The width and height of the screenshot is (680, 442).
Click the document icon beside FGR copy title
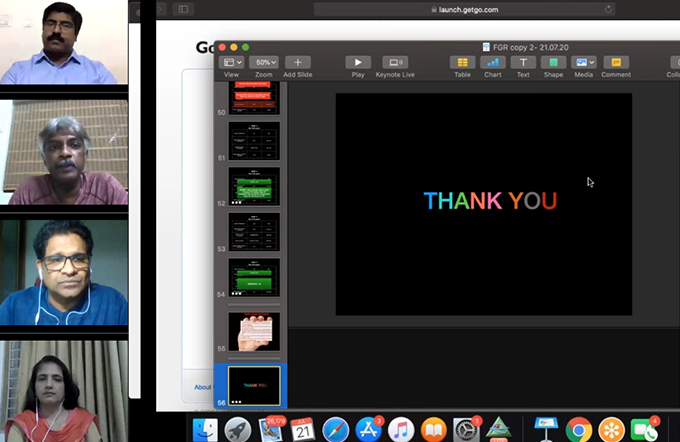pyautogui.click(x=486, y=47)
